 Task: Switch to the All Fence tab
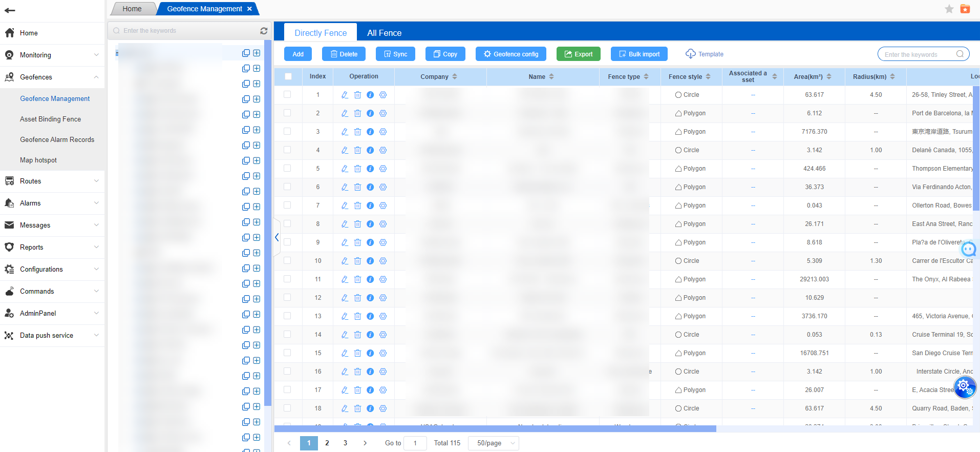(384, 33)
